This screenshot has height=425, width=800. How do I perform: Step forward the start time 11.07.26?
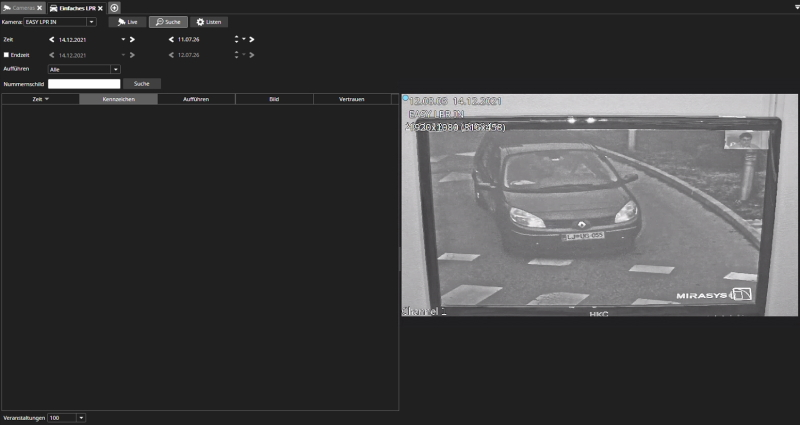tap(251, 39)
